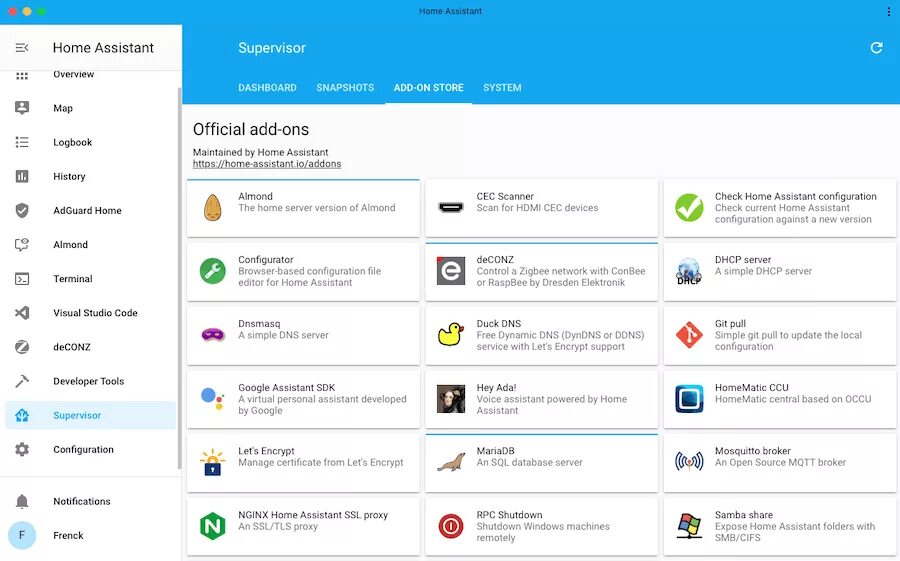
Task: Click the Supervisor home icon in sidebar
Action: point(22,415)
